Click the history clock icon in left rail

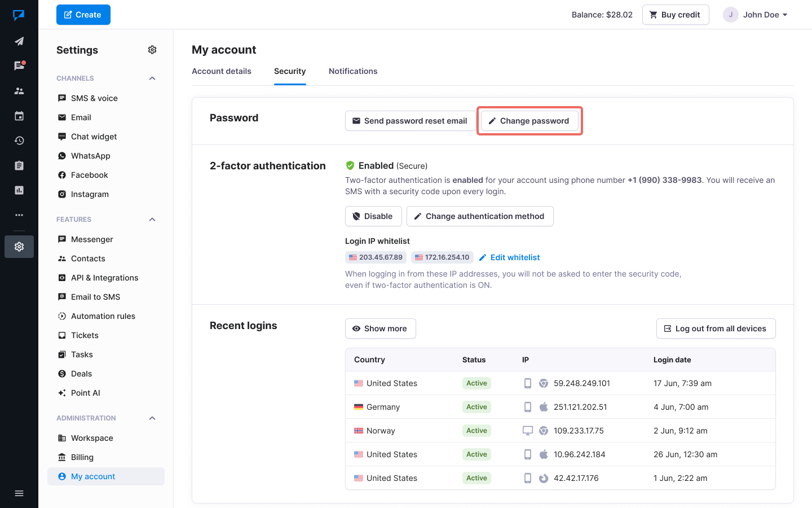19,141
